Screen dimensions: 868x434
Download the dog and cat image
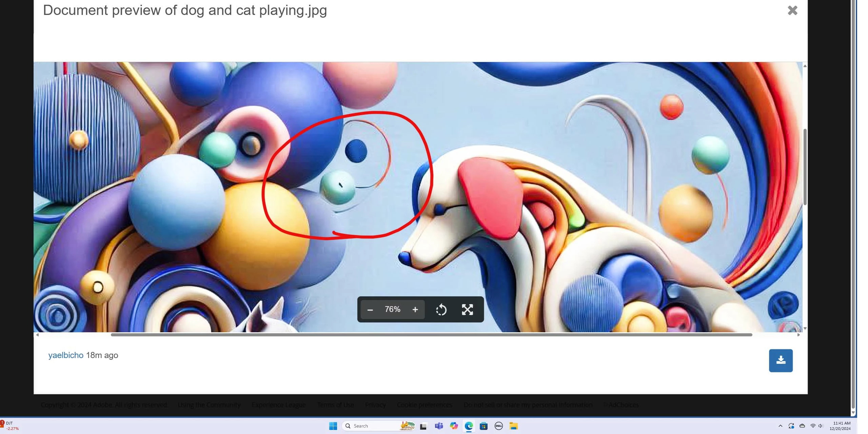tap(781, 360)
